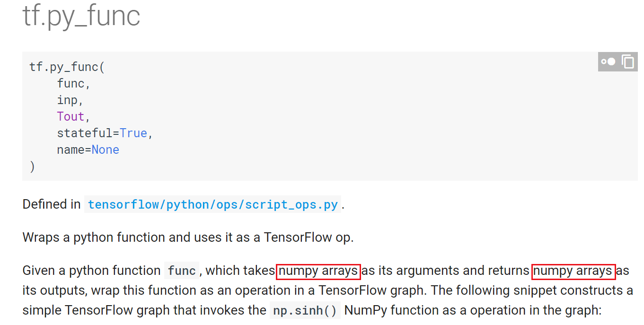Screen dimensions: 644x325
Task: Click the purple 'Tout' argument in the code
Action: coord(71,116)
